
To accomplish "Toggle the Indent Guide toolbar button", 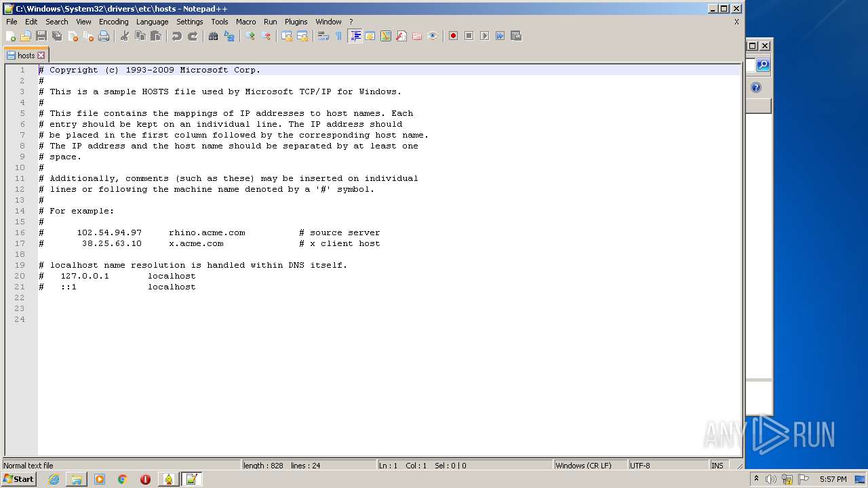I will point(355,36).
